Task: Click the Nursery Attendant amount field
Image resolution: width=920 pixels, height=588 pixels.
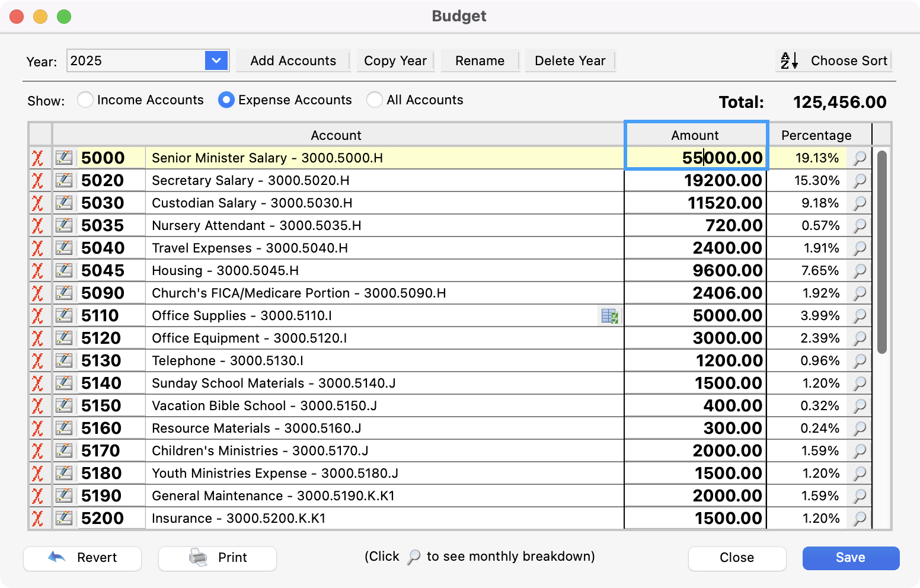Action: 695,226
